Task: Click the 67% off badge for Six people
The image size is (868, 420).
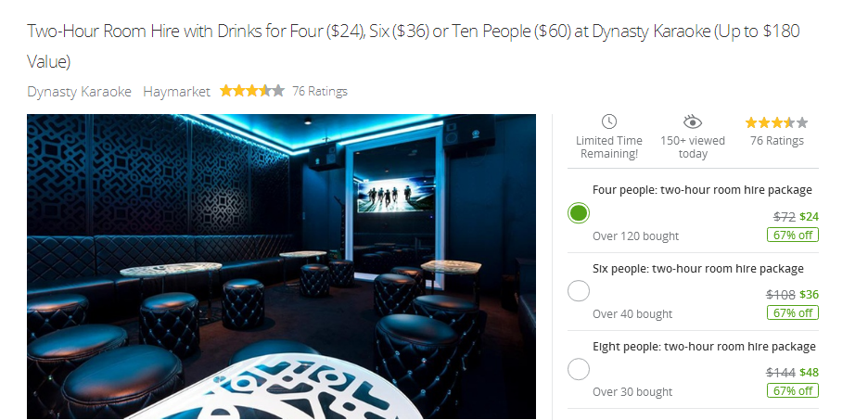Action: coord(793,313)
